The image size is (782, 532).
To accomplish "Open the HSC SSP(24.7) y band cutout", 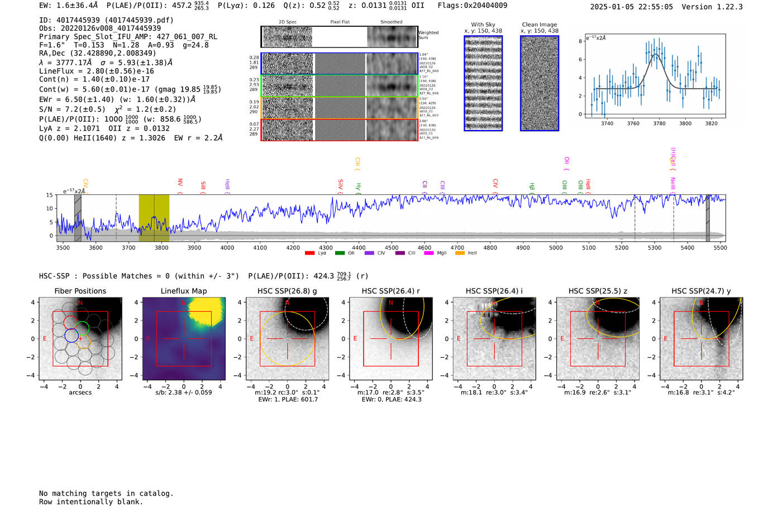I will pyautogui.click(x=702, y=339).
